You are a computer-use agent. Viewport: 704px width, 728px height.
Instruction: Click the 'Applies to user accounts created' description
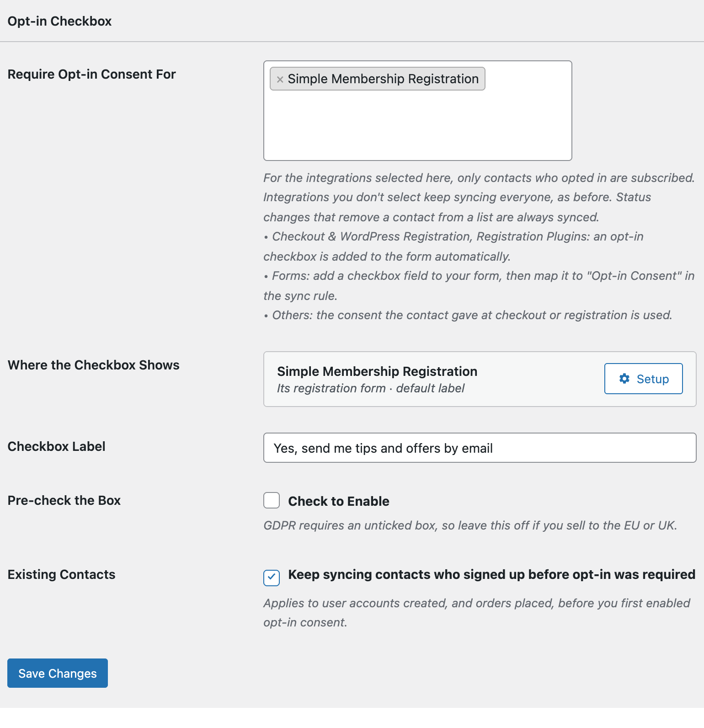click(477, 613)
